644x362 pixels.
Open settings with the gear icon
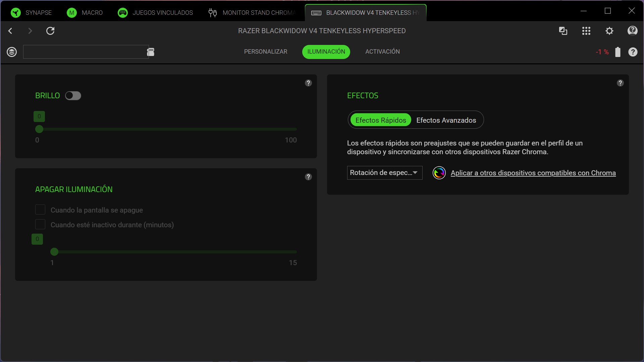coord(609,31)
